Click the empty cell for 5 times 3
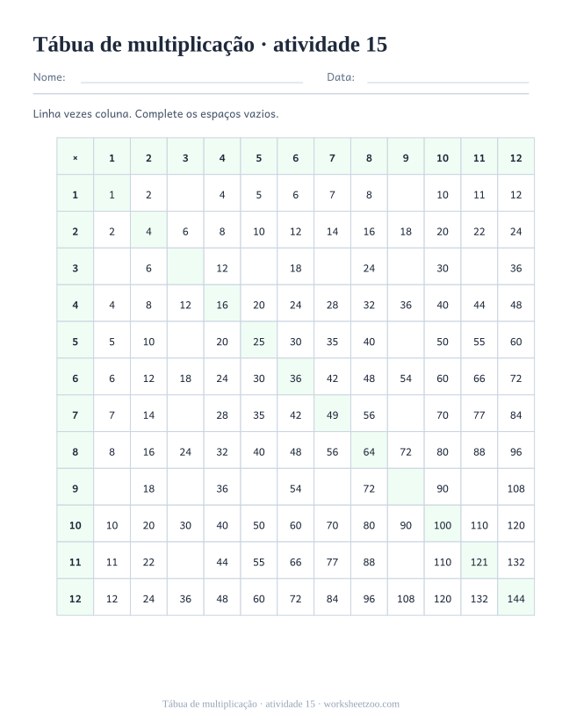This screenshot has height=728, width=562. point(185,342)
